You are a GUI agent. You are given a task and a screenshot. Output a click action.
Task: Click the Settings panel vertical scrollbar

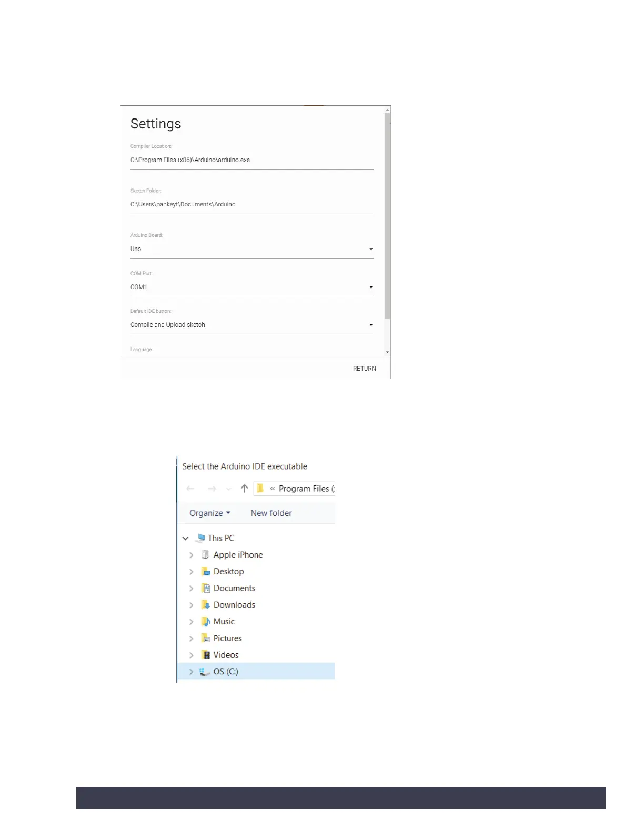(x=387, y=216)
